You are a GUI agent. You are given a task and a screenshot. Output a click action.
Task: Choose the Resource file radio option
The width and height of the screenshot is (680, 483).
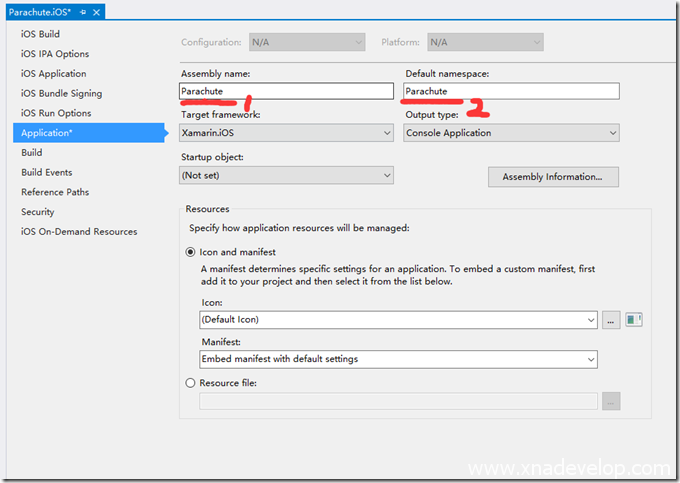coord(191,383)
